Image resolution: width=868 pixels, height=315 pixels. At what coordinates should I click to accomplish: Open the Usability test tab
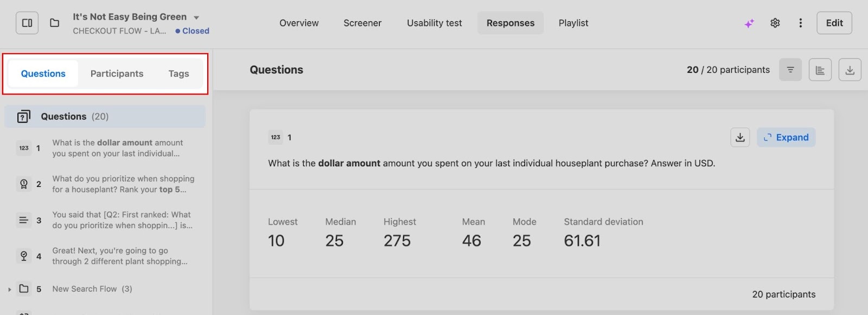435,23
